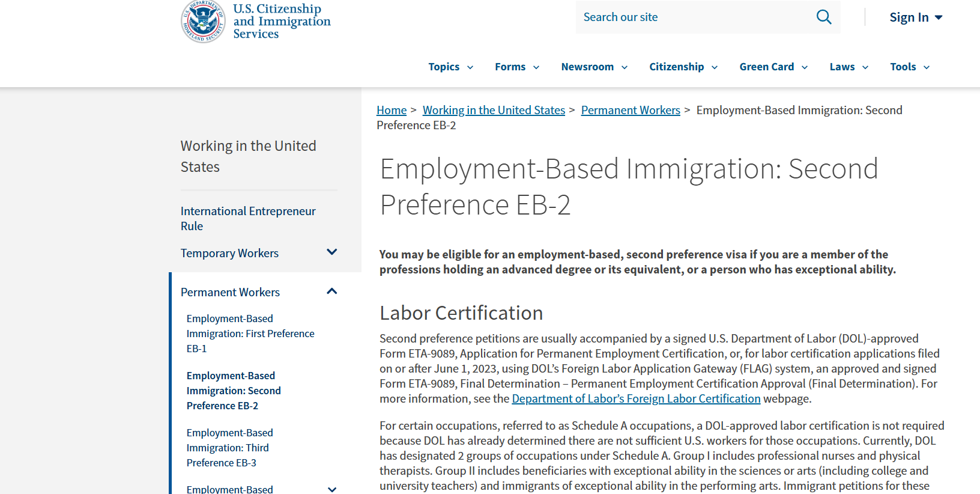980x494 pixels.
Task: Open the Topics menu
Action: [451, 67]
